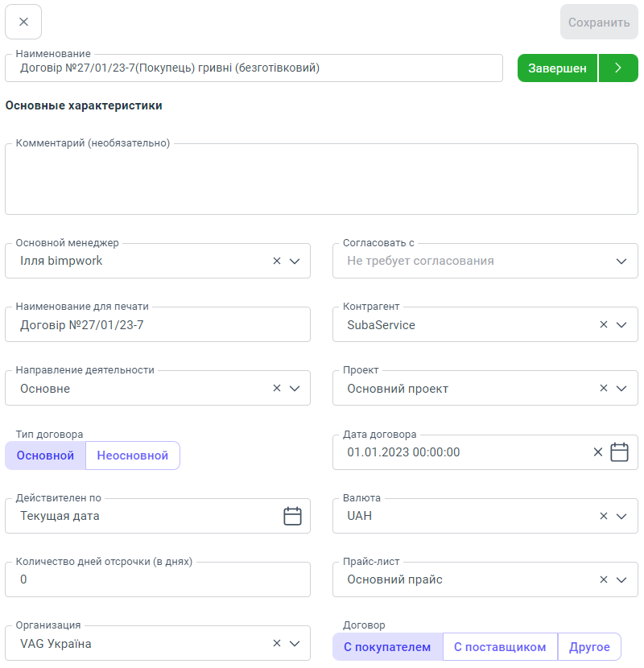Expand the Направление деятельности dropdown
Screen dimensions: 644x668
(294, 388)
